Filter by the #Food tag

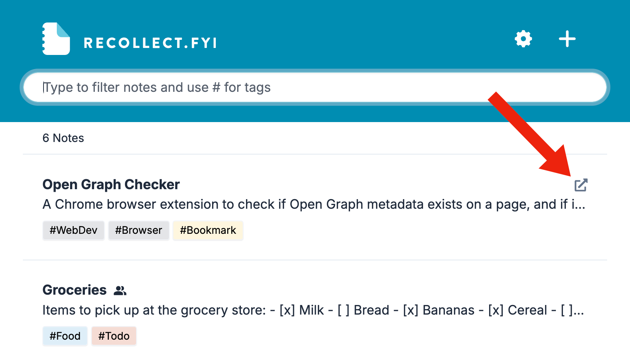click(65, 336)
